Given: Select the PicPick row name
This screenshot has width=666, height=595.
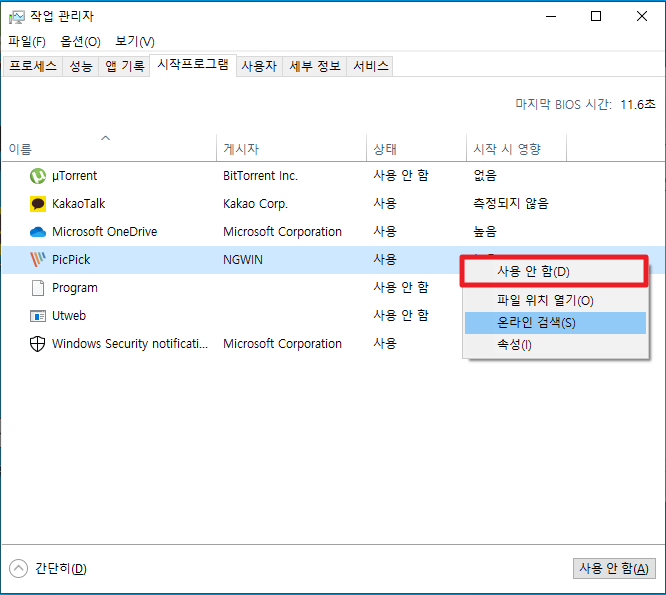Looking at the screenshot, I should [71, 259].
